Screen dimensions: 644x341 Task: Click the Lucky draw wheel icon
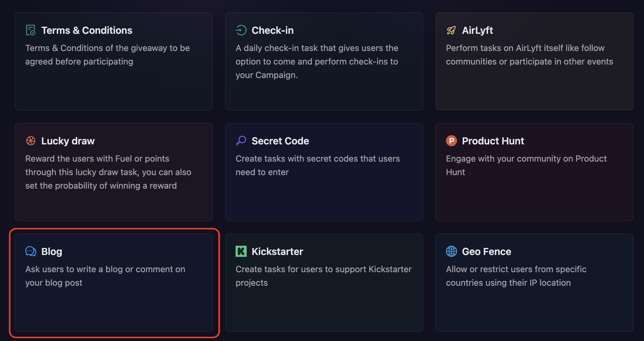tap(30, 141)
